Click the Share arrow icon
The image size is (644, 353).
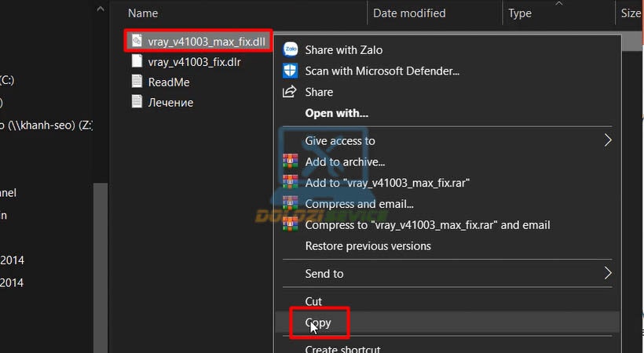click(290, 92)
